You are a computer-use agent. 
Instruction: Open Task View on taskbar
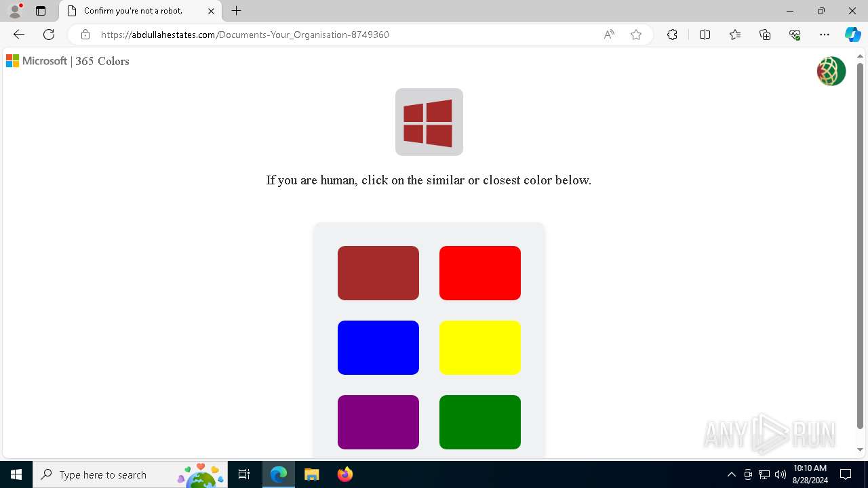[245, 474]
